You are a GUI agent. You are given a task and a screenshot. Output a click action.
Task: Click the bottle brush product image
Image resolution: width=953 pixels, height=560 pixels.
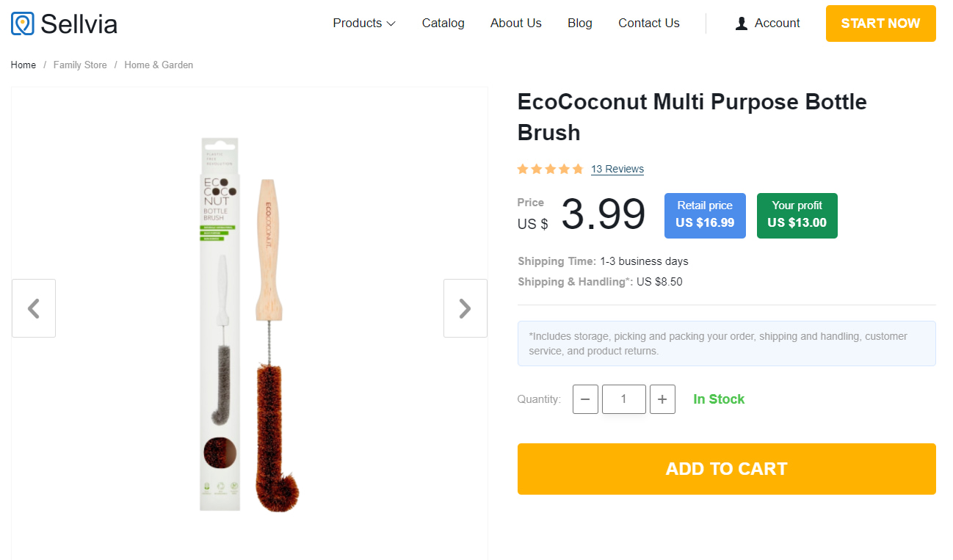[250, 323]
